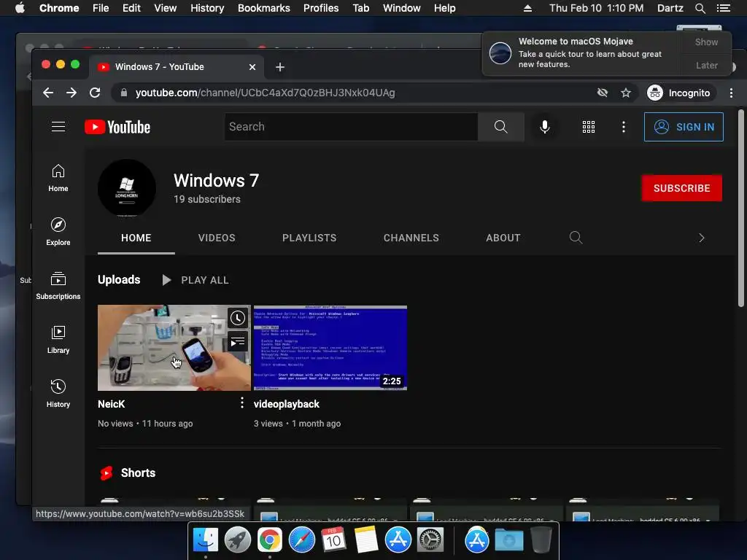Open the NeicK video action menu
The width and height of the screenshot is (747, 560).
coord(242,402)
